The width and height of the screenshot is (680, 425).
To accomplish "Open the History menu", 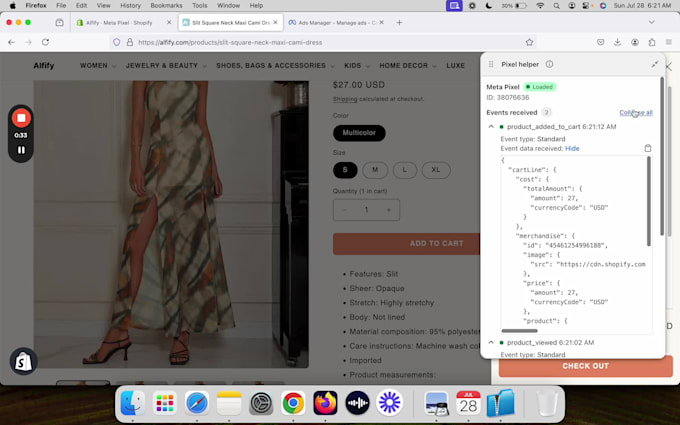I will (130, 6).
